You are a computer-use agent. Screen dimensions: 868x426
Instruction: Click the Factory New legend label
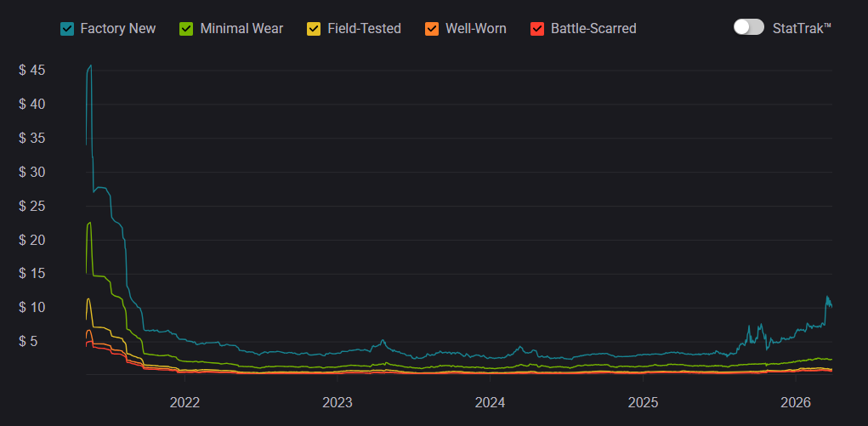(x=118, y=29)
